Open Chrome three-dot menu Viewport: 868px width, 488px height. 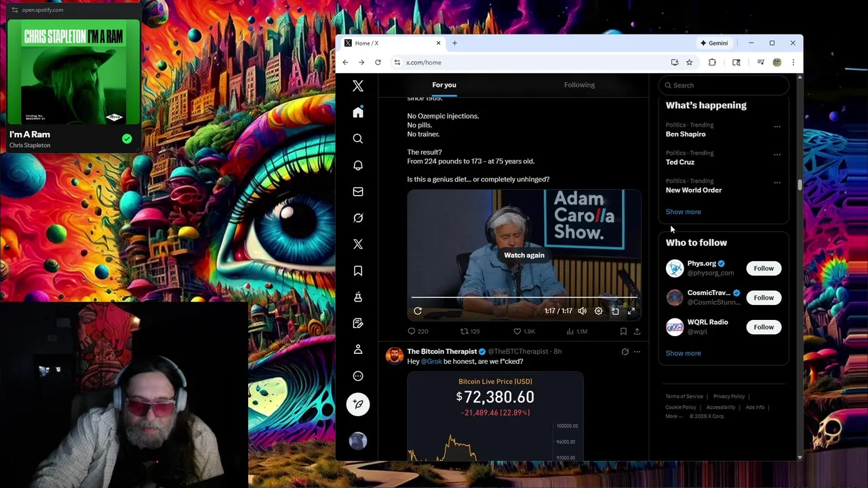tap(793, 62)
